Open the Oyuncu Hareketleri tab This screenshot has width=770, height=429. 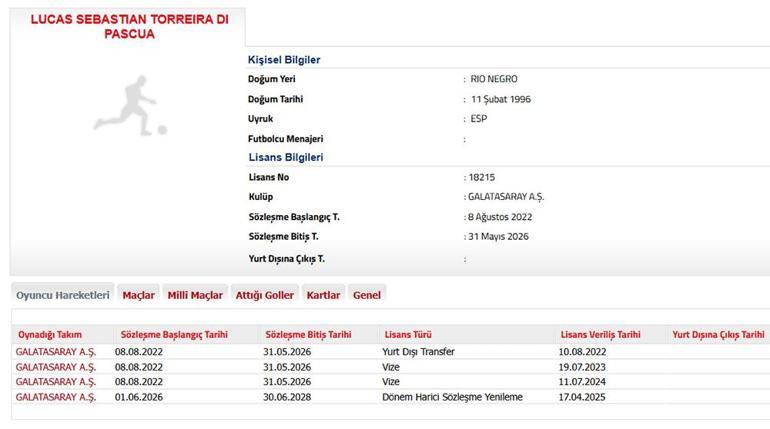(x=63, y=295)
